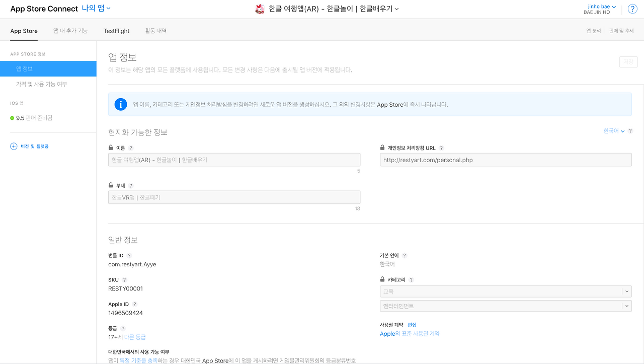The image size is (644, 364).
Task: Click the blue info icon in the banner
Action: pyautogui.click(x=121, y=104)
